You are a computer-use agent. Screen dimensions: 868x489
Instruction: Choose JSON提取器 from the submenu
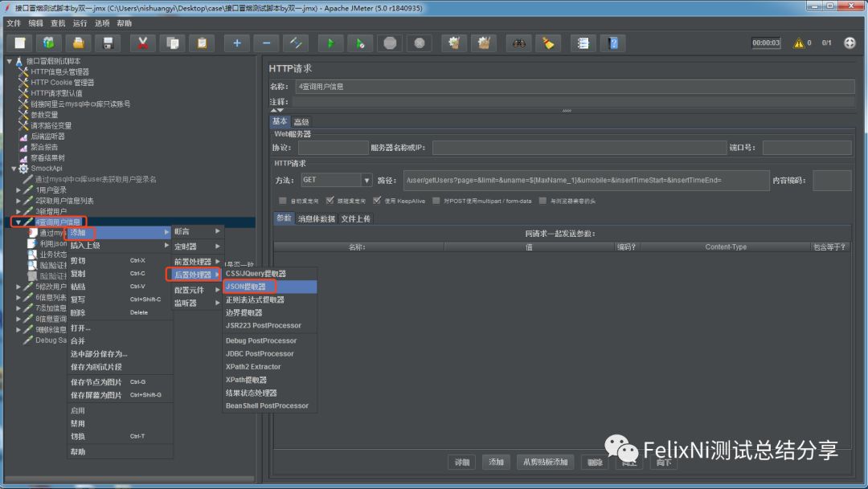pyautogui.click(x=269, y=287)
